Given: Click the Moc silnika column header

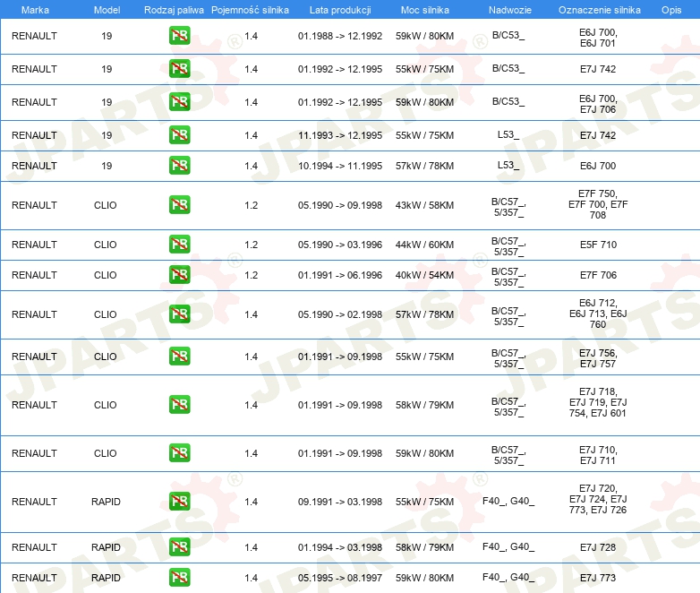Looking at the screenshot, I should coord(424,9).
